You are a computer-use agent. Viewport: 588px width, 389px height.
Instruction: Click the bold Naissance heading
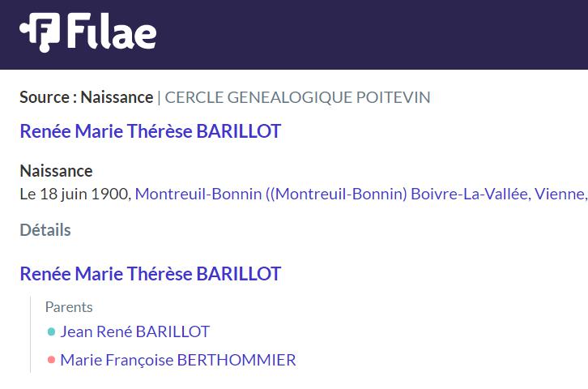[x=56, y=171]
